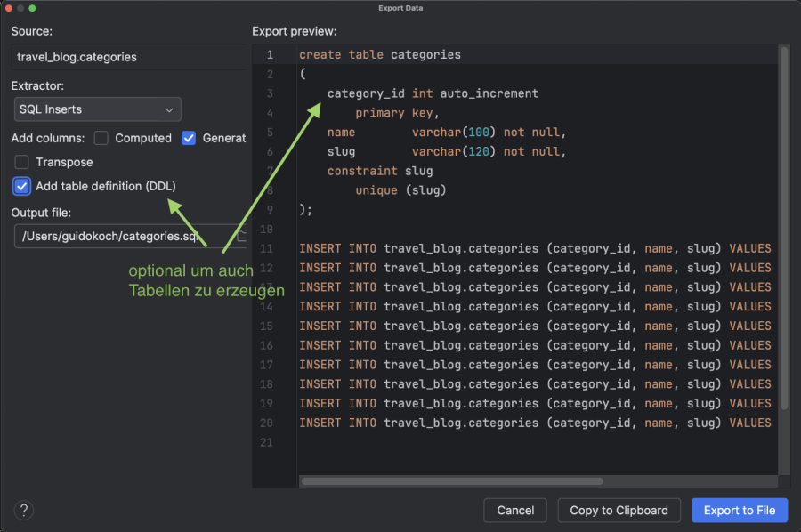Dismiss the dialog with Cancel
The image size is (801, 532).
coord(515,510)
